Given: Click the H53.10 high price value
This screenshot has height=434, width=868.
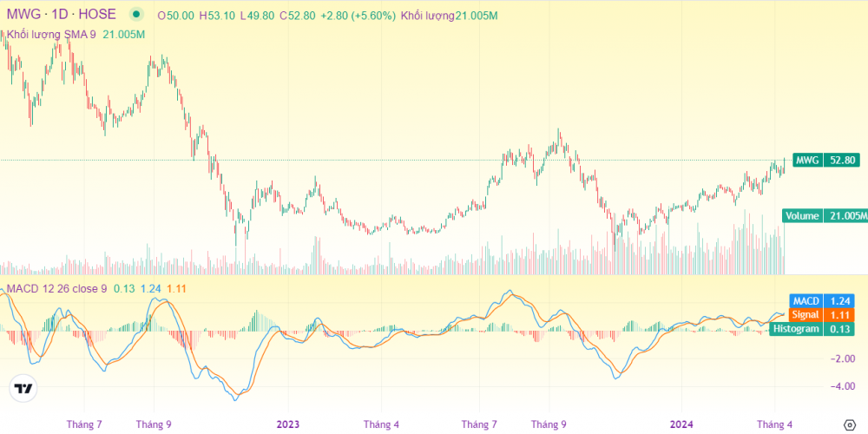Looking at the screenshot, I should click(x=218, y=16).
